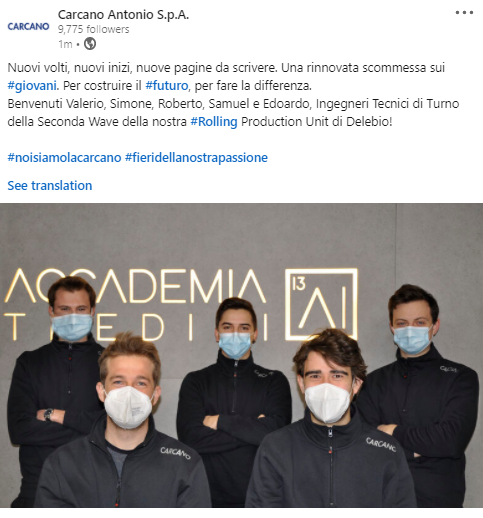Click the Carcano logo on front-right jacket
The height and width of the screenshot is (518, 483).
(x=381, y=445)
